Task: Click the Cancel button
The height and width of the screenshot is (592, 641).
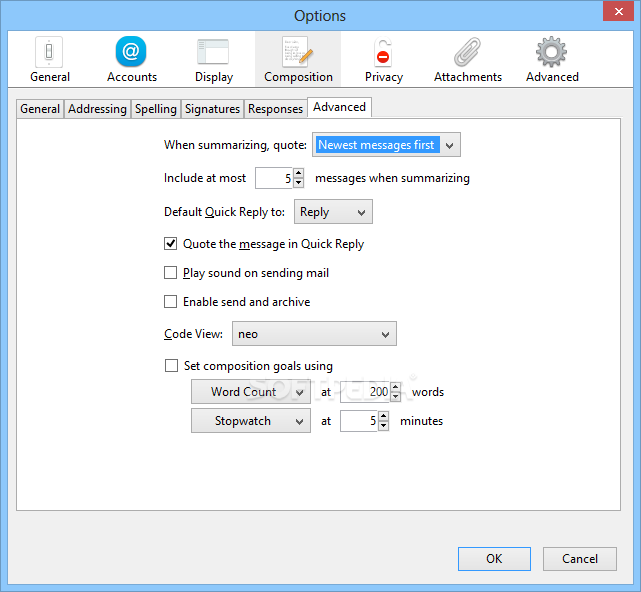Action: (580, 559)
